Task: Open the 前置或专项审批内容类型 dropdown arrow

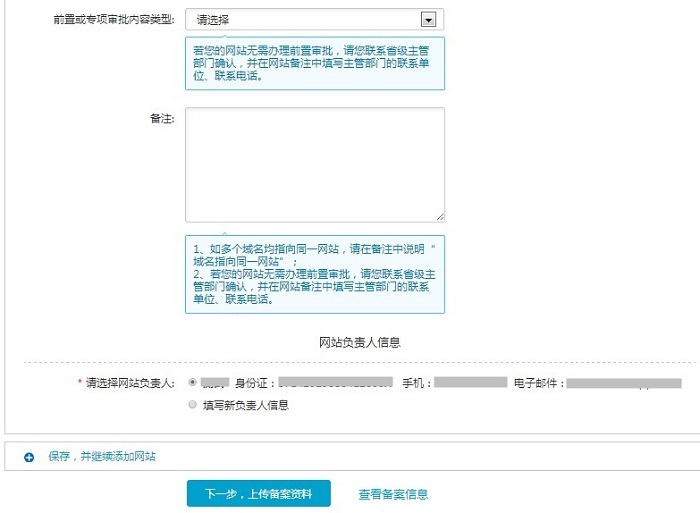Action: tap(429, 19)
